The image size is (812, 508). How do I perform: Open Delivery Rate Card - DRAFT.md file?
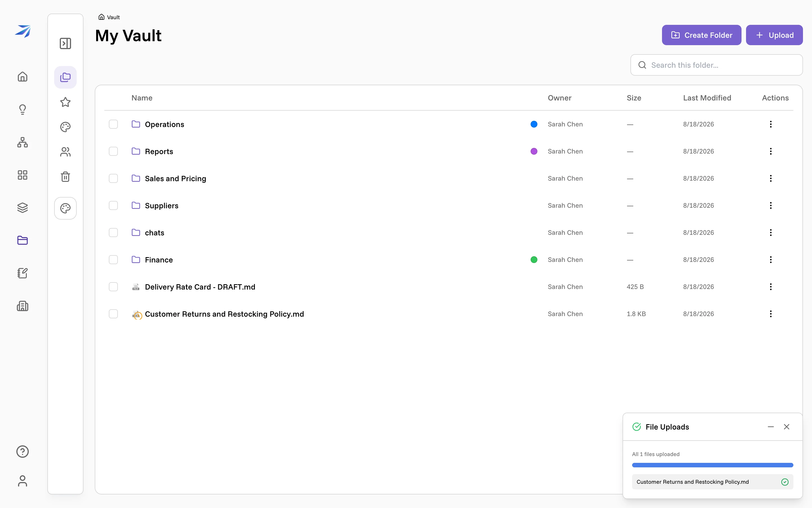(x=200, y=287)
